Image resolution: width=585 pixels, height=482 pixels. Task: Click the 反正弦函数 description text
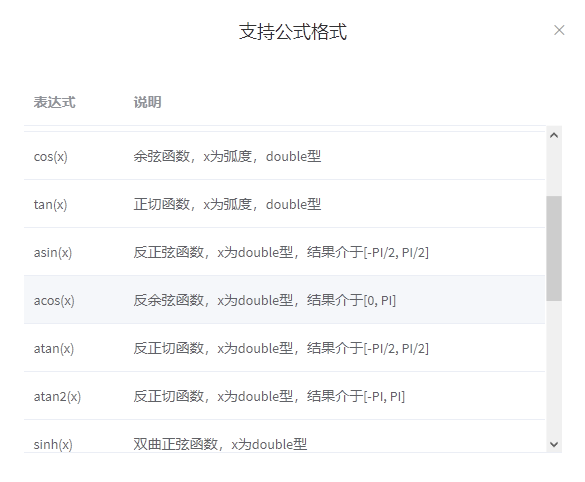tap(281, 253)
